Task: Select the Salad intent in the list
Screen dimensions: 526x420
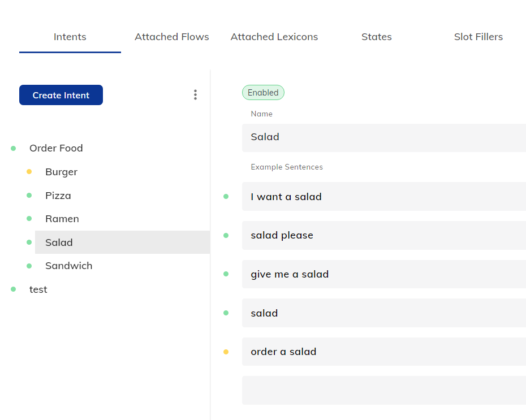Action: pyautogui.click(x=122, y=243)
